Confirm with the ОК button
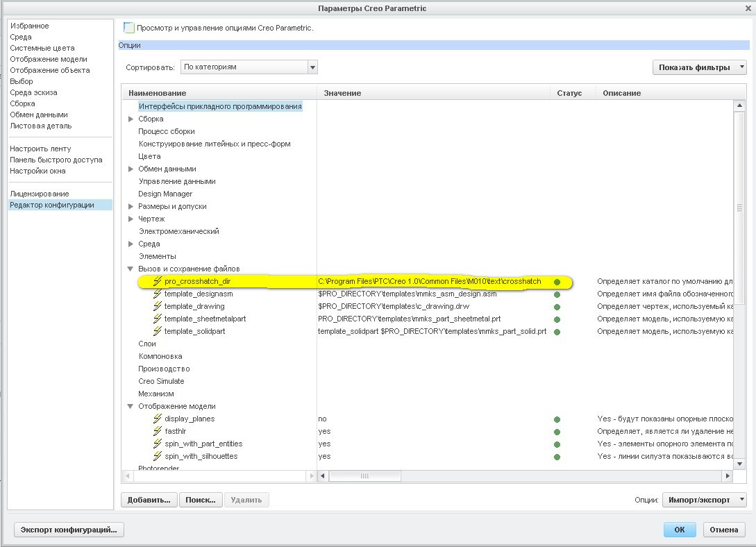The height and width of the screenshot is (547, 756). coord(680,530)
